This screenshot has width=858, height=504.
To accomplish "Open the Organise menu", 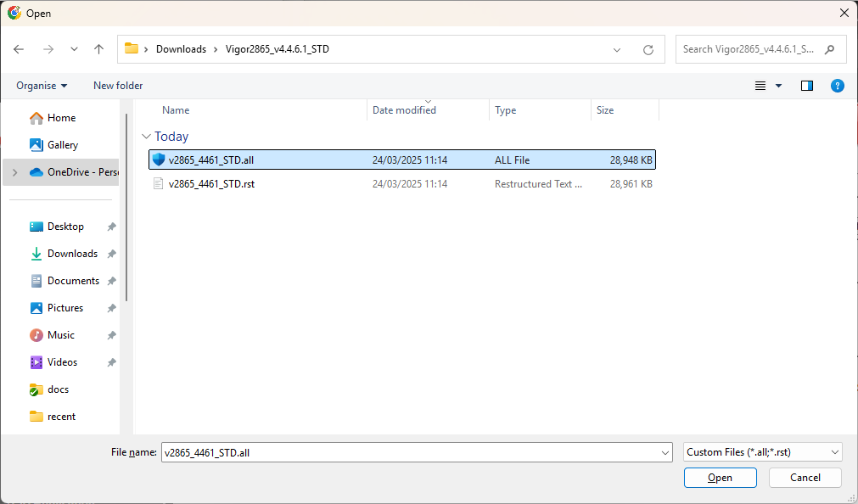I will (x=42, y=86).
